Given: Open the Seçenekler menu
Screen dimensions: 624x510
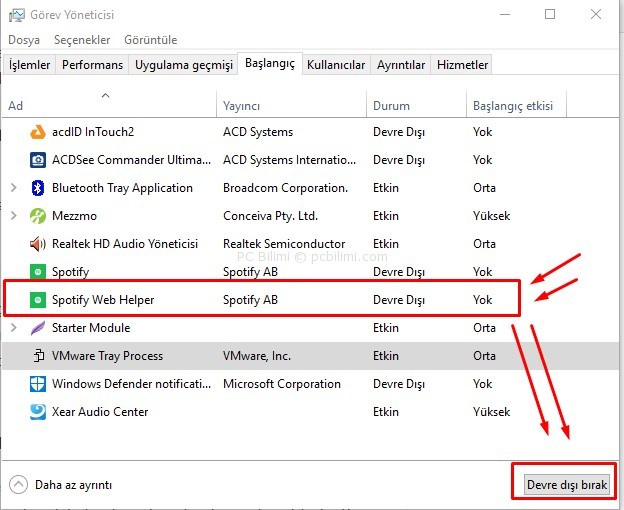Looking at the screenshot, I should [x=82, y=40].
